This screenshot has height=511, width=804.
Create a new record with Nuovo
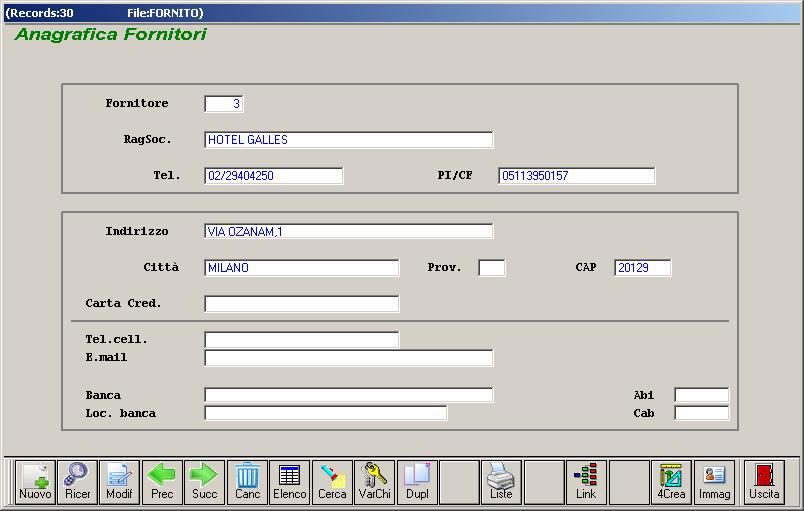[35, 482]
